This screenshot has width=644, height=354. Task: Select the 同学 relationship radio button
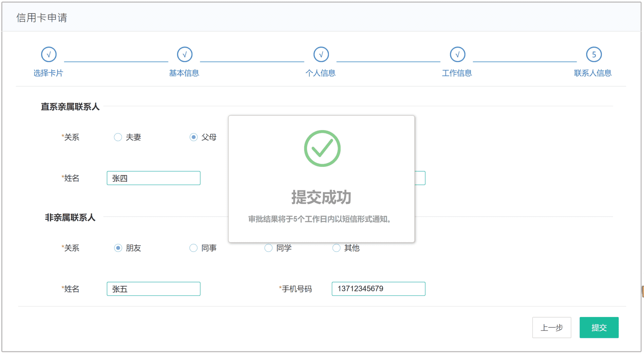point(269,248)
